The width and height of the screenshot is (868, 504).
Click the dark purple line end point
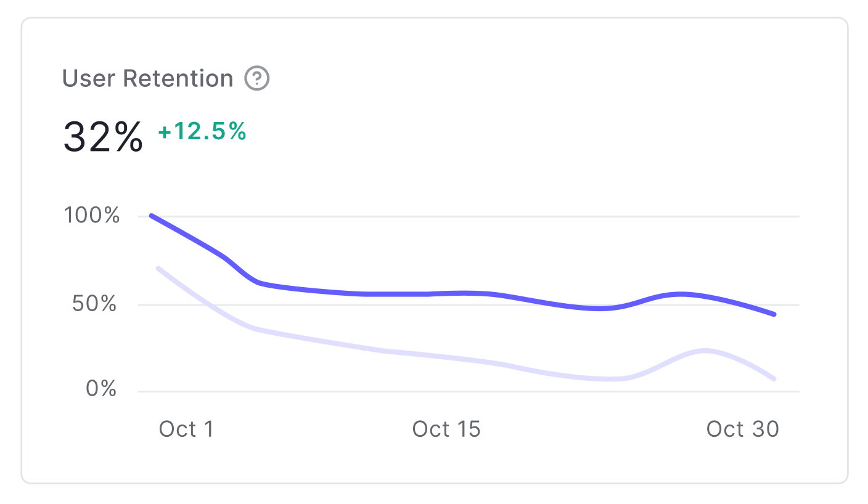coord(774,314)
